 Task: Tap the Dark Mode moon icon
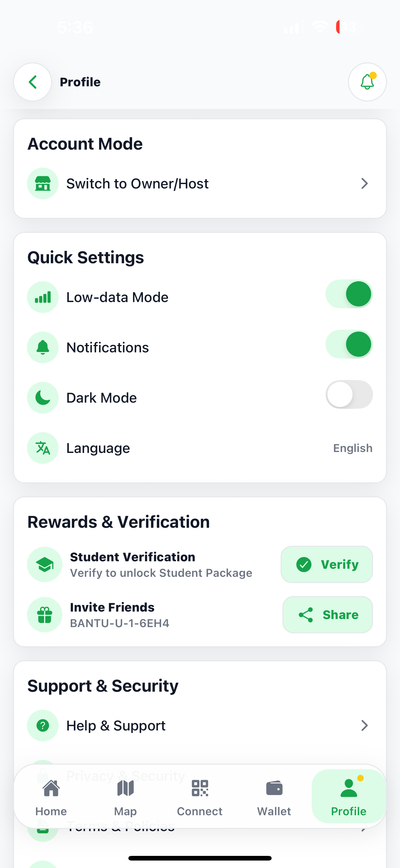[x=43, y=398]
